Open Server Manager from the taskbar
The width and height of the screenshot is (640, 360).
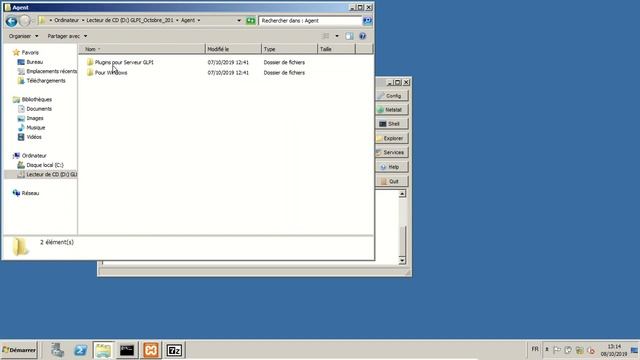click(x=57, y=350)
